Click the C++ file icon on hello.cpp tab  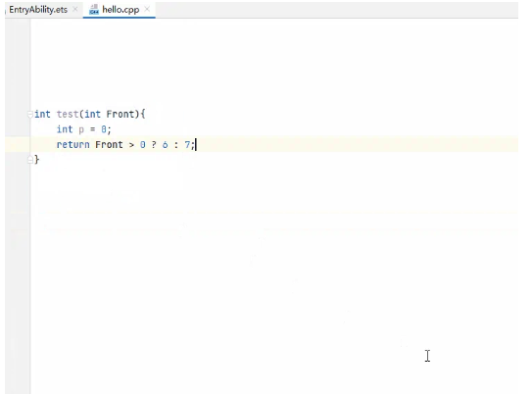(94, 10)
